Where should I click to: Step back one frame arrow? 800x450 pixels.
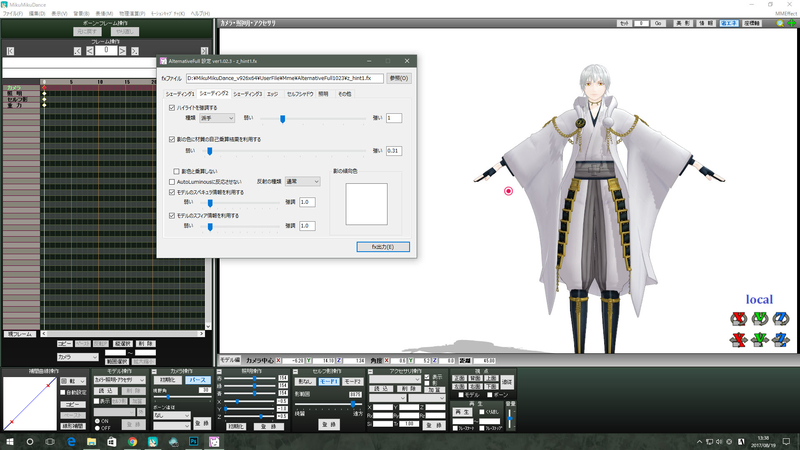click(89, 51)
